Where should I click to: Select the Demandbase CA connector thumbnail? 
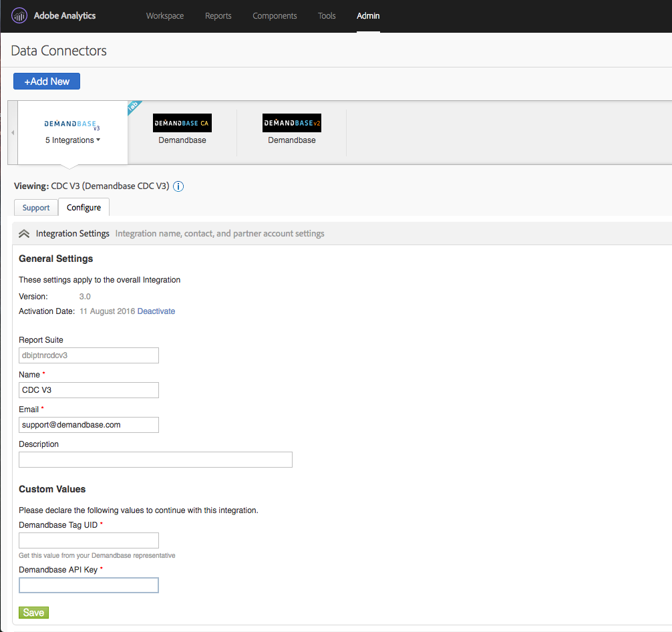point(182,123)
